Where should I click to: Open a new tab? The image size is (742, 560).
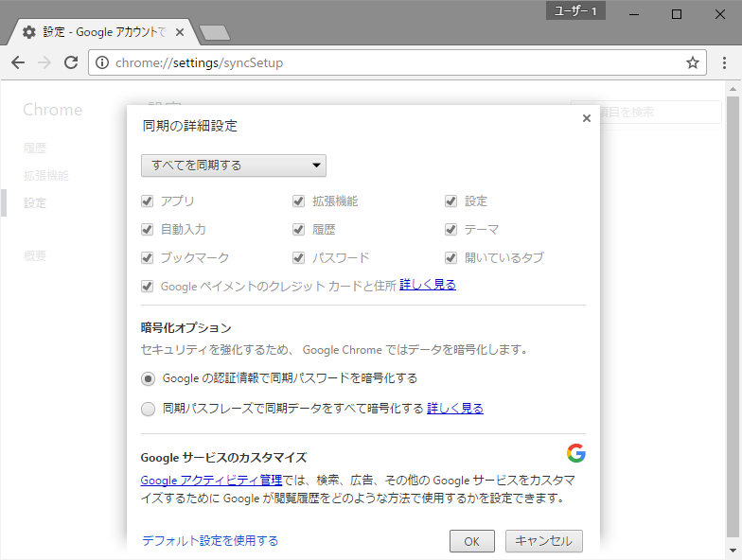[215, 32]
